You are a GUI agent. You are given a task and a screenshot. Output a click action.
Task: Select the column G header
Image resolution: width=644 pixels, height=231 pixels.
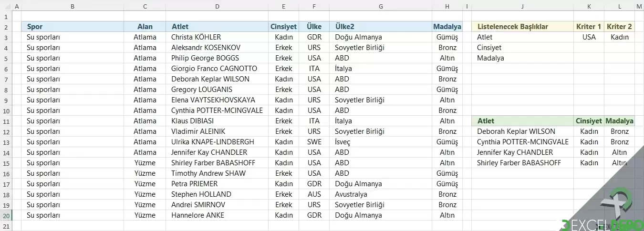pyautogui.click(x=380, y=6)
